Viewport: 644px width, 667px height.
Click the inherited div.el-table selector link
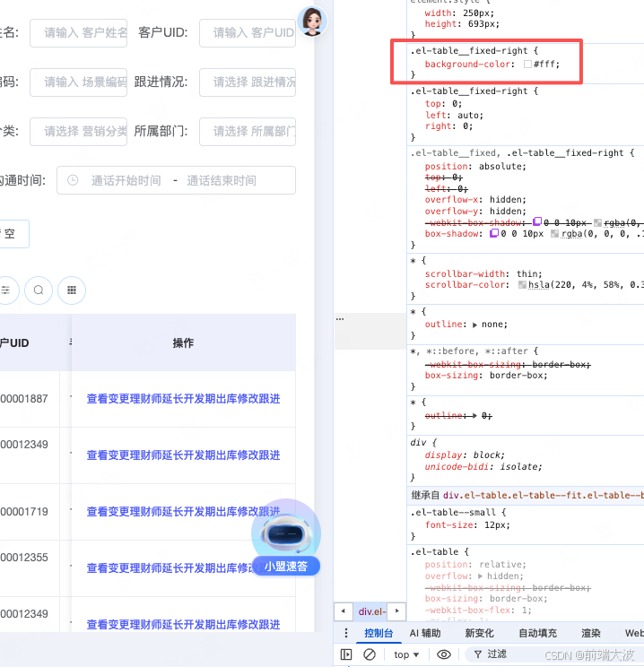544,495
